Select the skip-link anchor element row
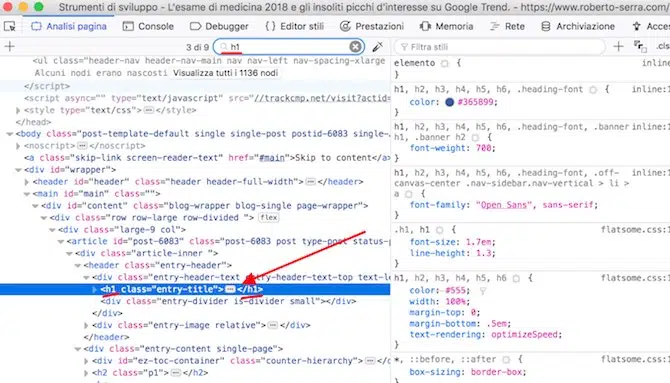670x383 pixels. point(195,158)
